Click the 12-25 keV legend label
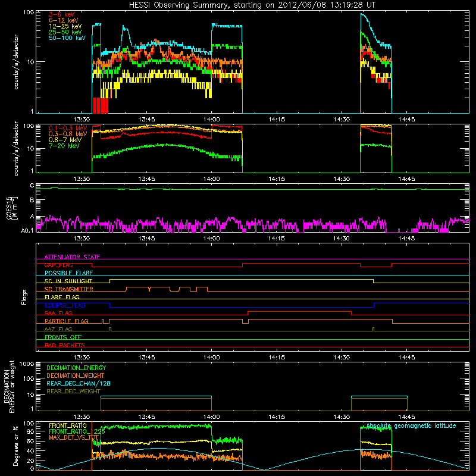This screenshot has height=476, width=476. point(65,26)
